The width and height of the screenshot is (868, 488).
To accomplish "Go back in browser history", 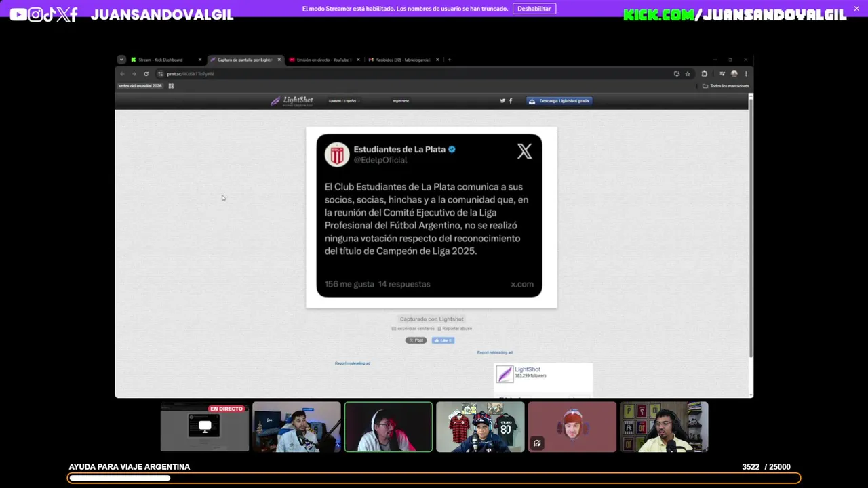I will 122,74.
